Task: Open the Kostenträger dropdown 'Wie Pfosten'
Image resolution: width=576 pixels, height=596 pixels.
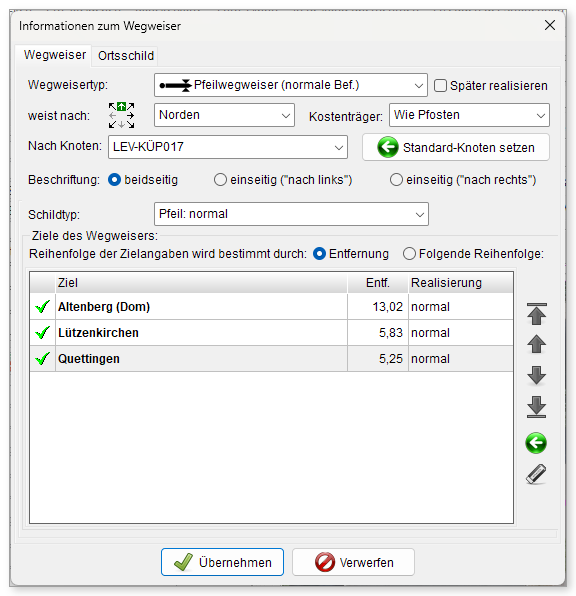Action: click(469, 115)
